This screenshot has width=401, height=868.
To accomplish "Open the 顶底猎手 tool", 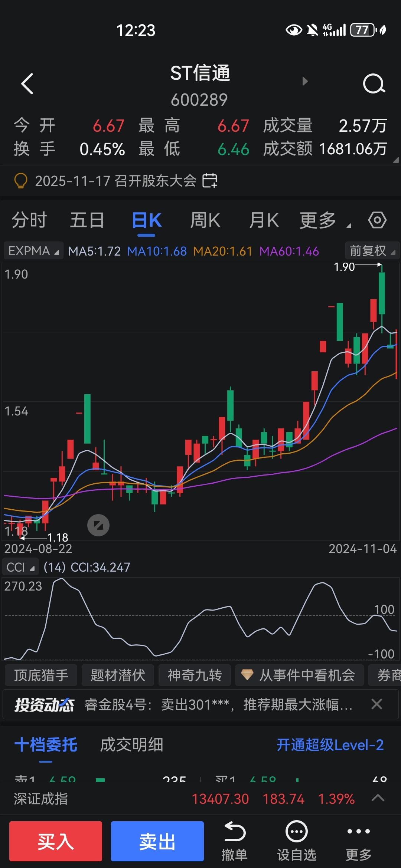I will (41, 675).
